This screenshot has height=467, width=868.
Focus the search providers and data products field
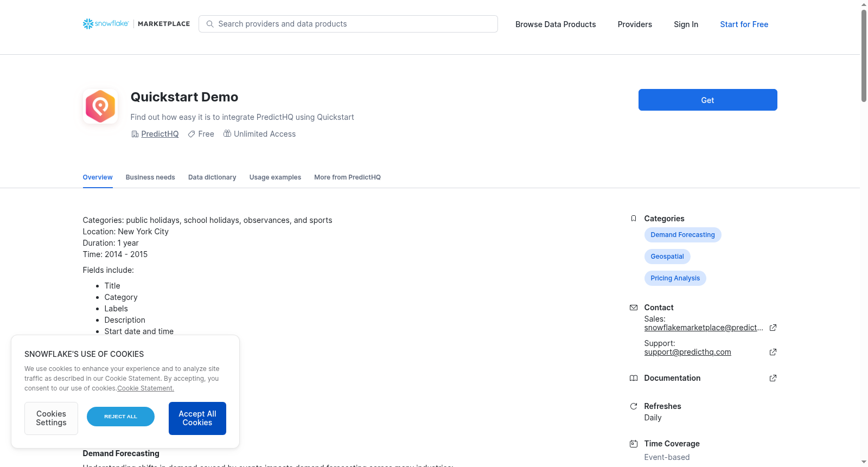pyautogui.click(x=348, y=24)
